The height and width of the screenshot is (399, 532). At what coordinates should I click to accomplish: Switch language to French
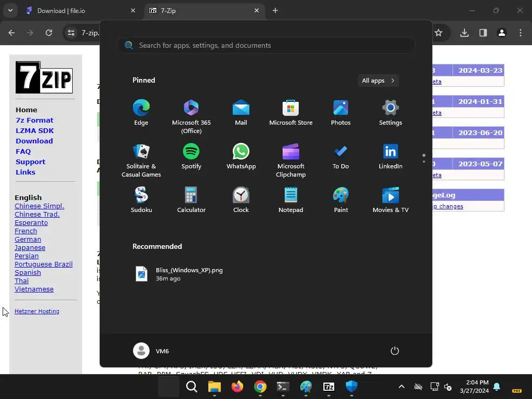coord(26,231)
